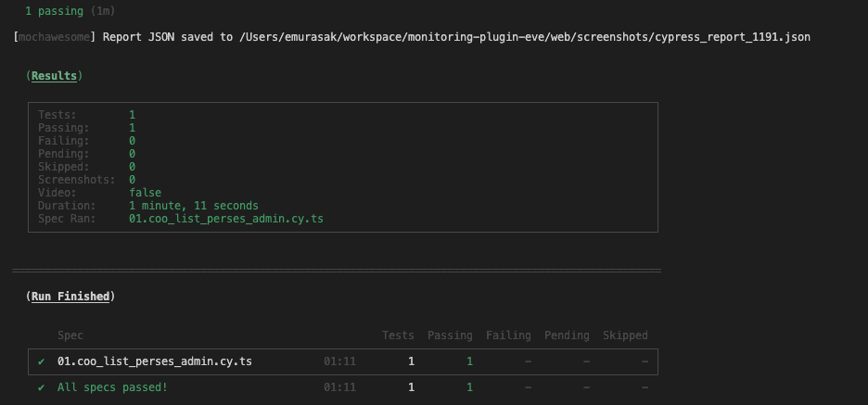Click the checkmark beside 01.coo_list_perses_admin.cy.ts row

pyautogui.click(x=42, y=361)
